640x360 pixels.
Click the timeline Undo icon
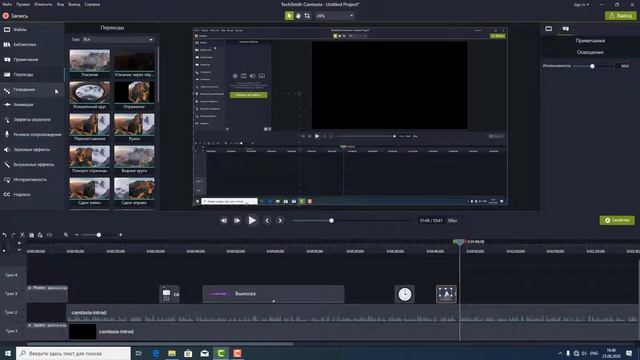(x=4, y=235)
